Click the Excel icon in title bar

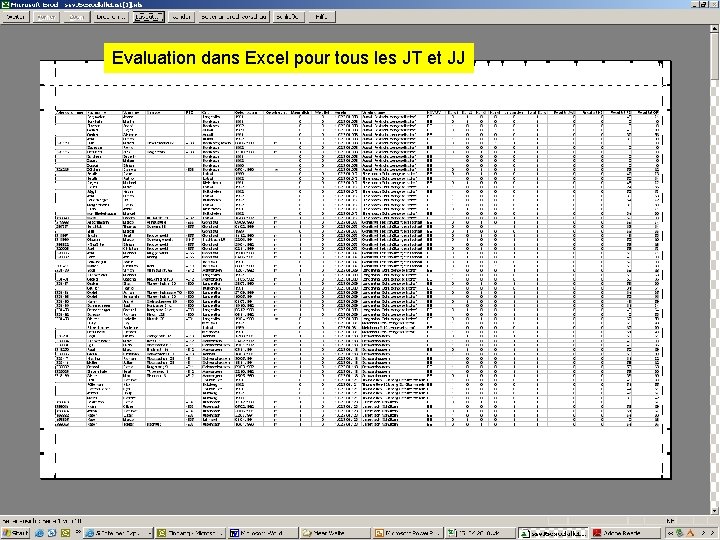(4, 4)
